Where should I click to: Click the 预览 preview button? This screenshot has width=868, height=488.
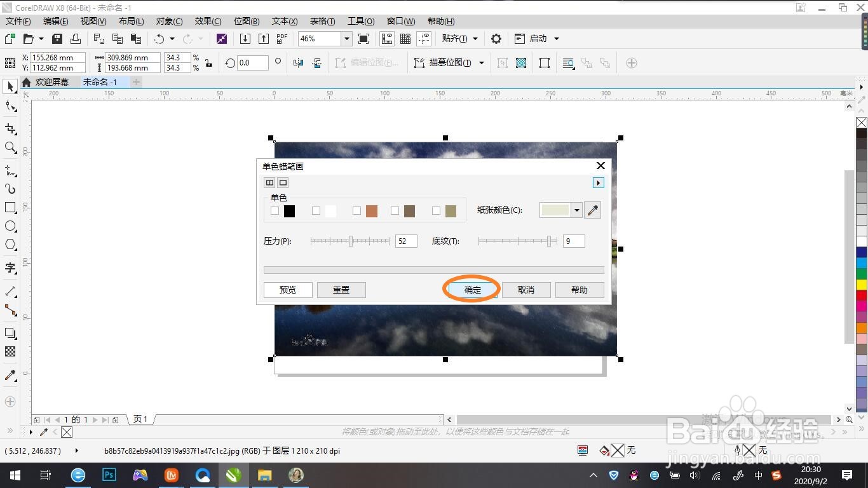tap(288, 290)
